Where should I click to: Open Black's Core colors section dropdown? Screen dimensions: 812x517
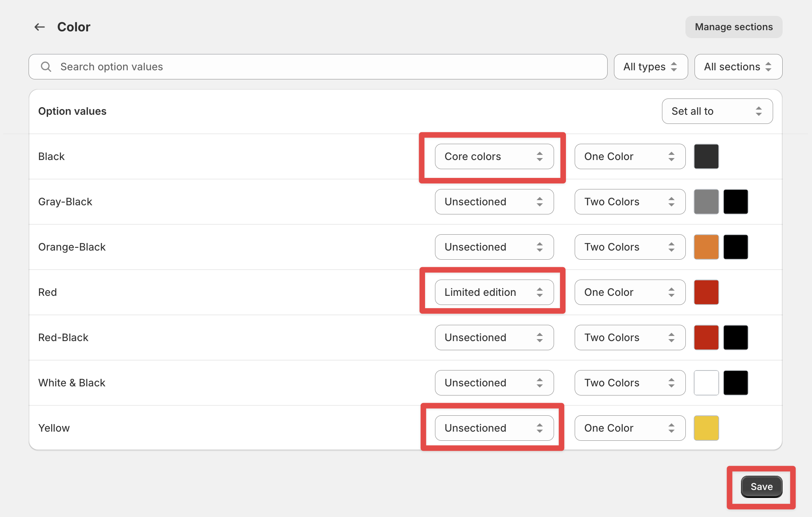494,156
